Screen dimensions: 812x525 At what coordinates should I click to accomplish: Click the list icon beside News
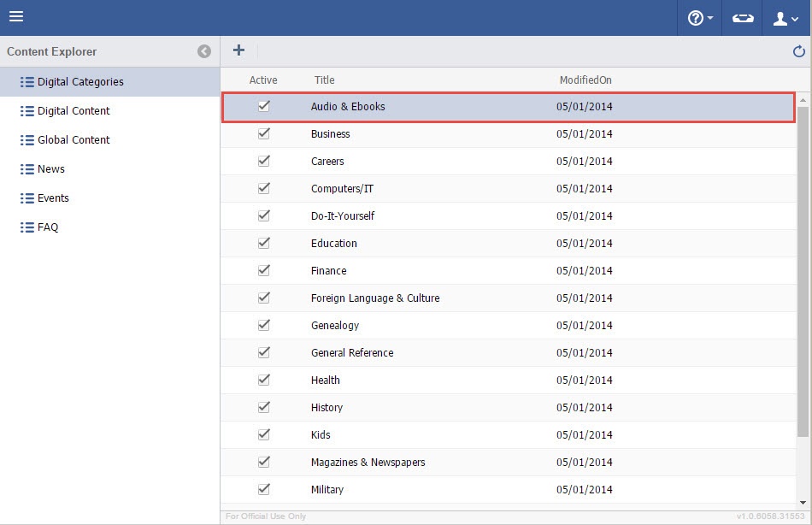click(26, 169)
